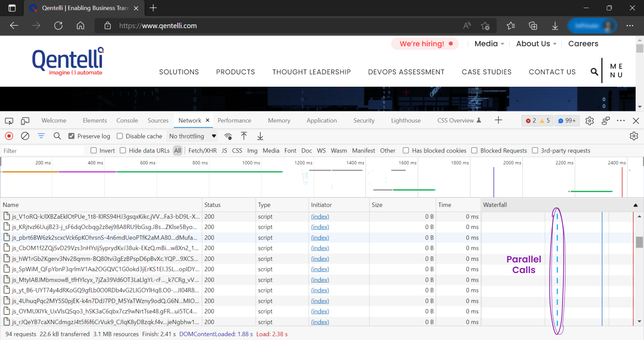Image resolution: width=644 pixels, height=340 pixels.
Task: Open the Careers link
Action: [583, 44]
